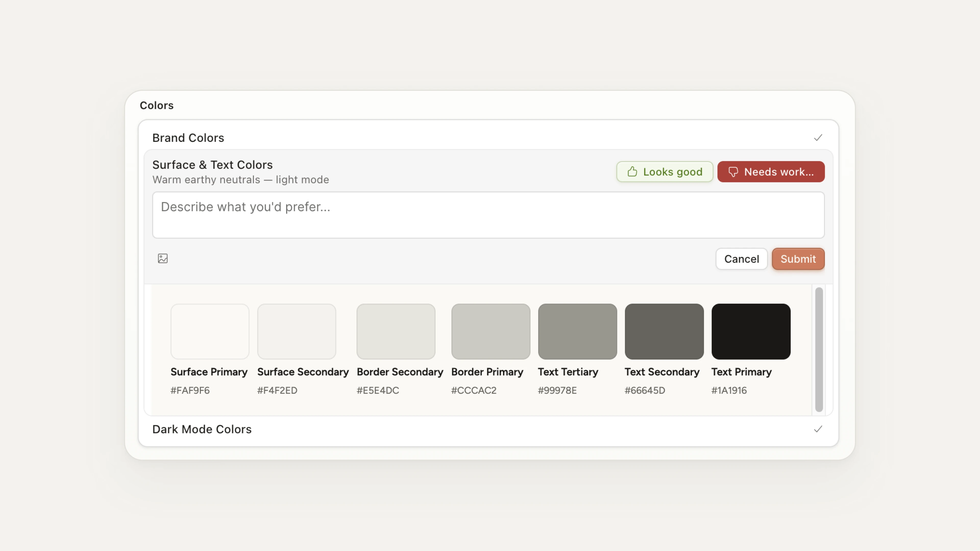The height and width of the screenshot is (551, 980).
Task: Select the Surface Primary color swatch
Action: point(210,331)
